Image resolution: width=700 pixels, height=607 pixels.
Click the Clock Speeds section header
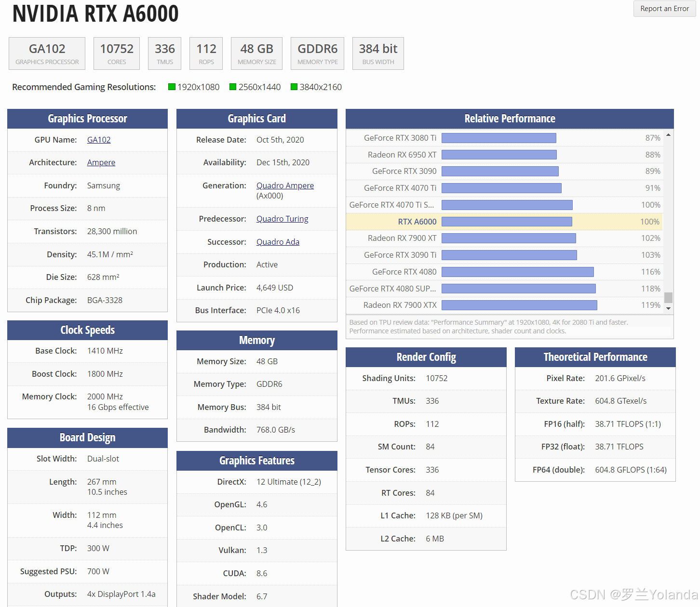pyautogui.click(x=87, y=330)
